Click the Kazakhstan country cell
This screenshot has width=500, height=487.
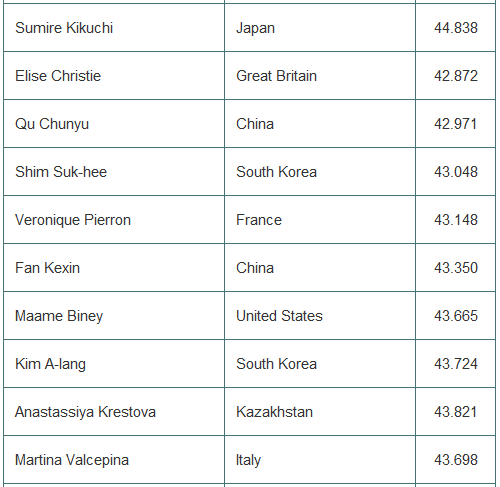(x=320, y=412)
